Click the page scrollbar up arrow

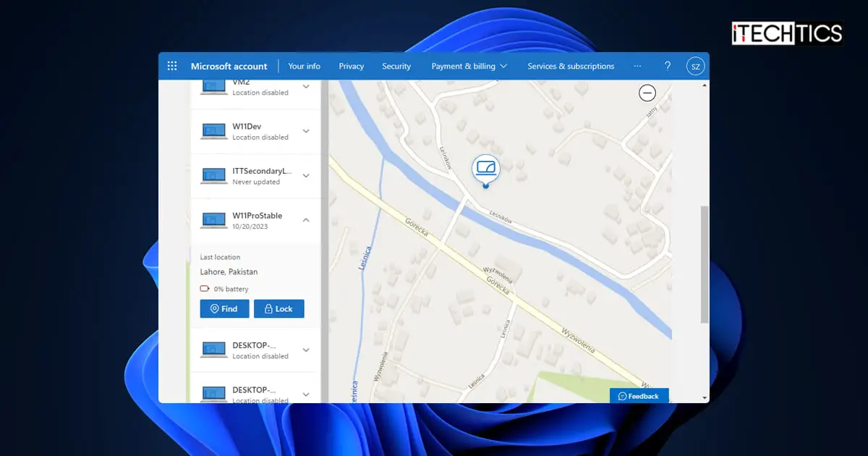click(705, 85)
